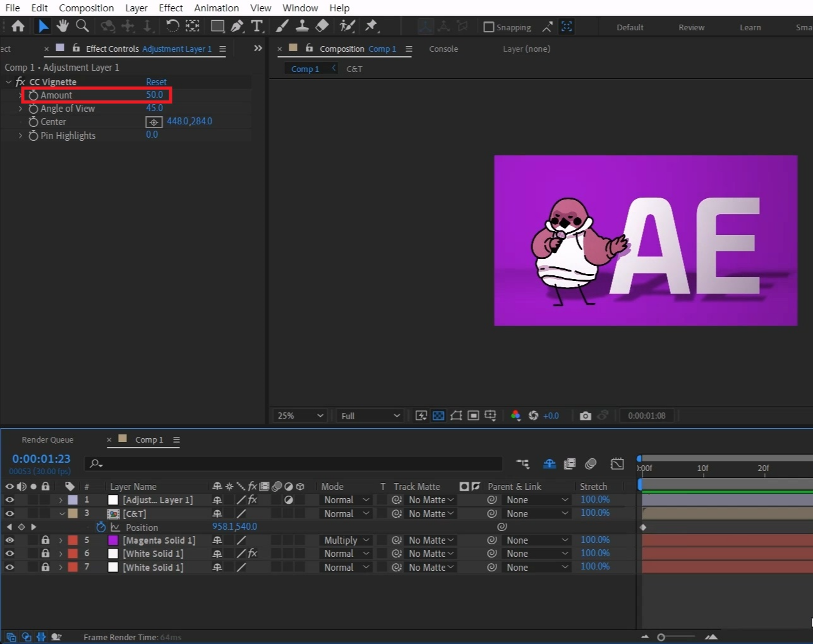Screen dimensions: 813x644
Task: Hide the C&T layer eye icon
Action: pyautogui.click(x=9, y=513)
